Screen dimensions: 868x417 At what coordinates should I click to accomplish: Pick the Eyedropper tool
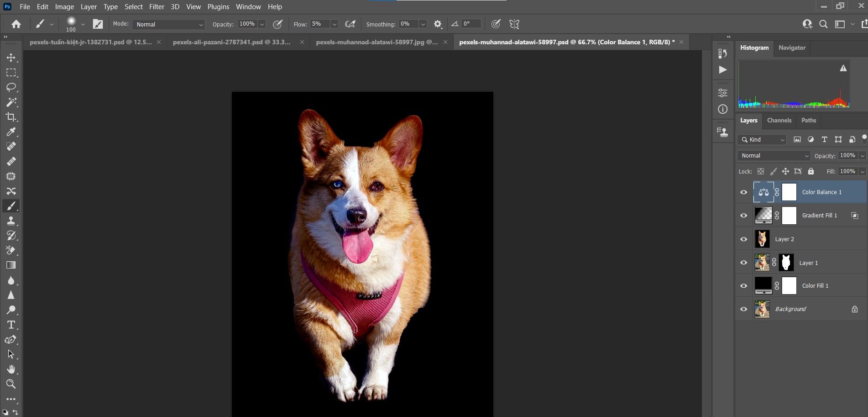click(11, 132)
